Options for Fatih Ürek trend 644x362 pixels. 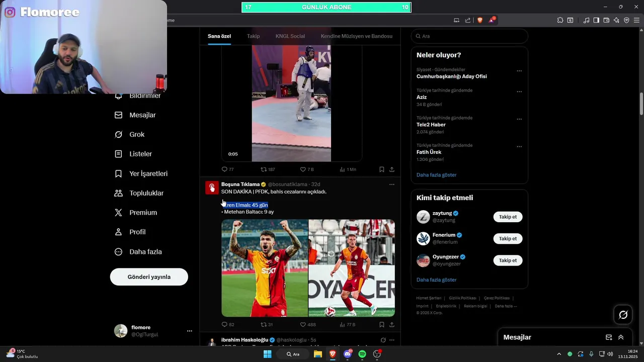[519, 147]
